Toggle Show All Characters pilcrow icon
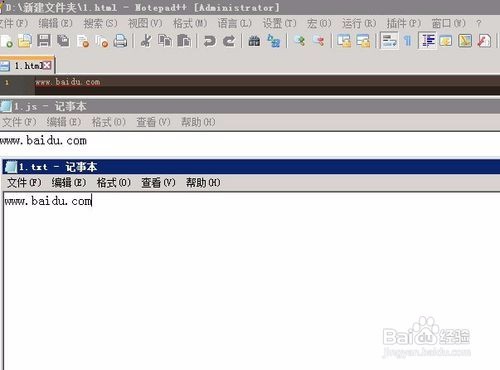This screenshot has width=500, height=370. (x=407, y=41)
